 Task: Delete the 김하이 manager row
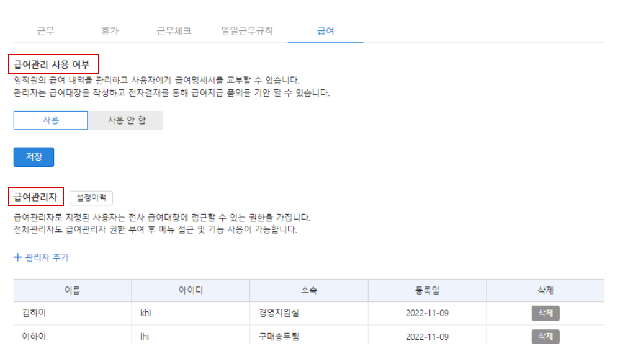pyautogui.click(x=546, y=313)
